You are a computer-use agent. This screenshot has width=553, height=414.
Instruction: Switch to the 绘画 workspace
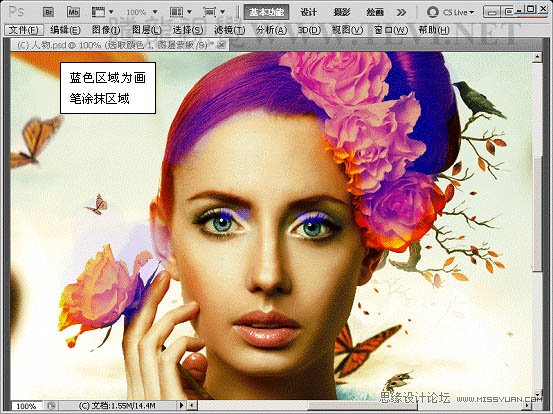point(375,12)
